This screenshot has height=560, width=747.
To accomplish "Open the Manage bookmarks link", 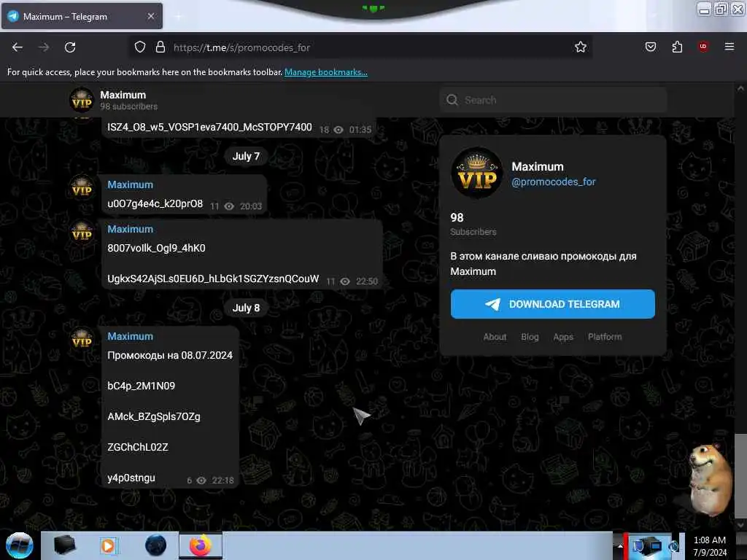I will pyautogui.click(x=326, y=72).
